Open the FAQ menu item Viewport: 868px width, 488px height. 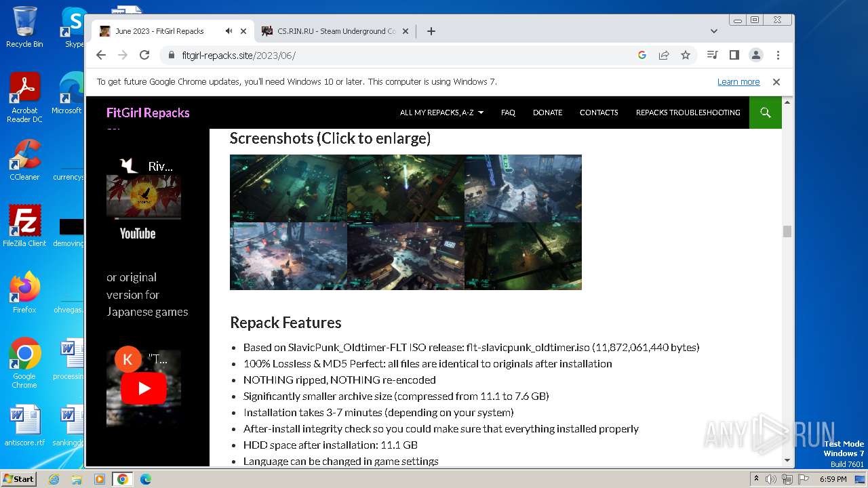(508, 113)
